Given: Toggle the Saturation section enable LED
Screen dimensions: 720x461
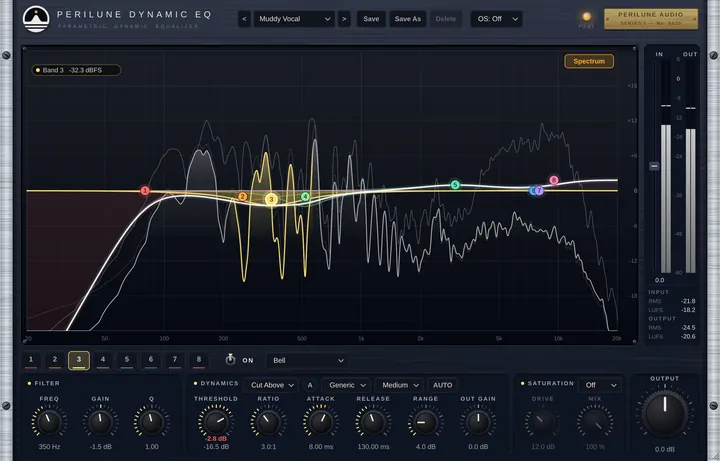Looking at the screenshot, I should point(523,383).
